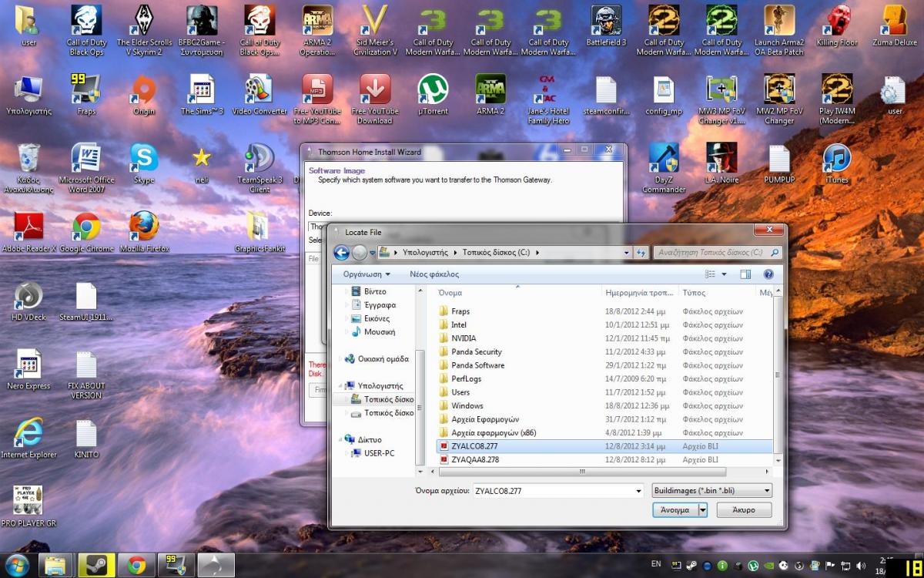Click the Free YouTube Download icon
The image size is (924, 578).
coord(375,99)
